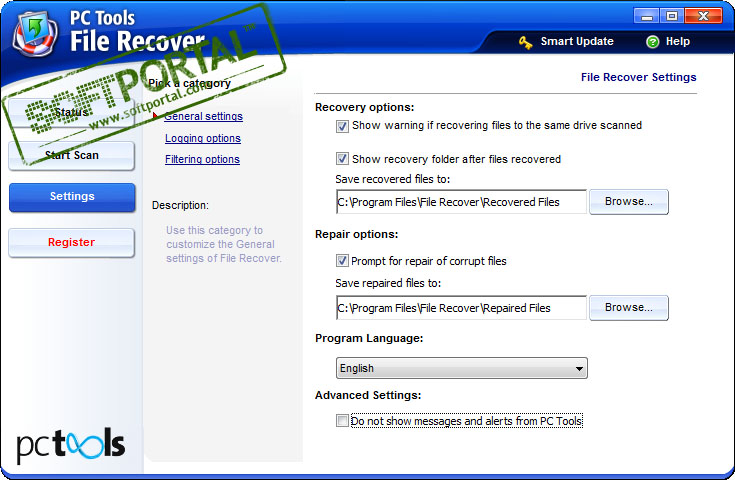The height and width of the screenshot is (480, 735).
Task: Click the File Recover Settings heading
Action: (638, 77)
